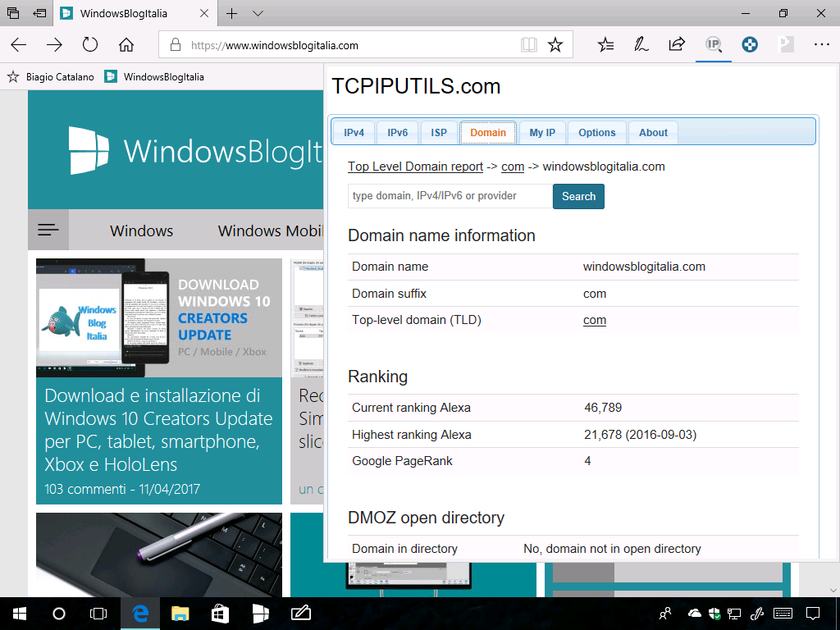The width and height of the screenshot is (840, 630).
Task: Open Cortana circle on taskbar
Action: coord(59,614)
